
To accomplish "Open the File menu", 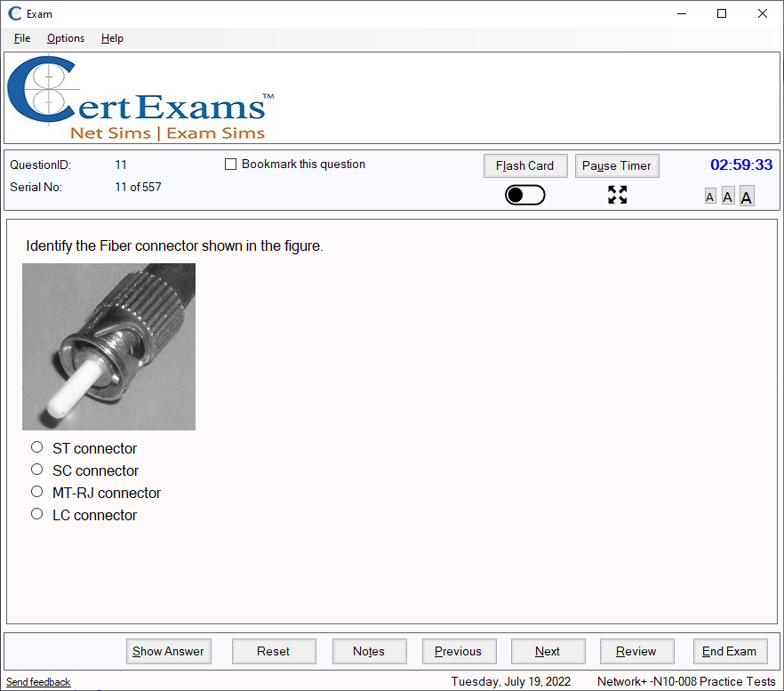I will [21, 38].
